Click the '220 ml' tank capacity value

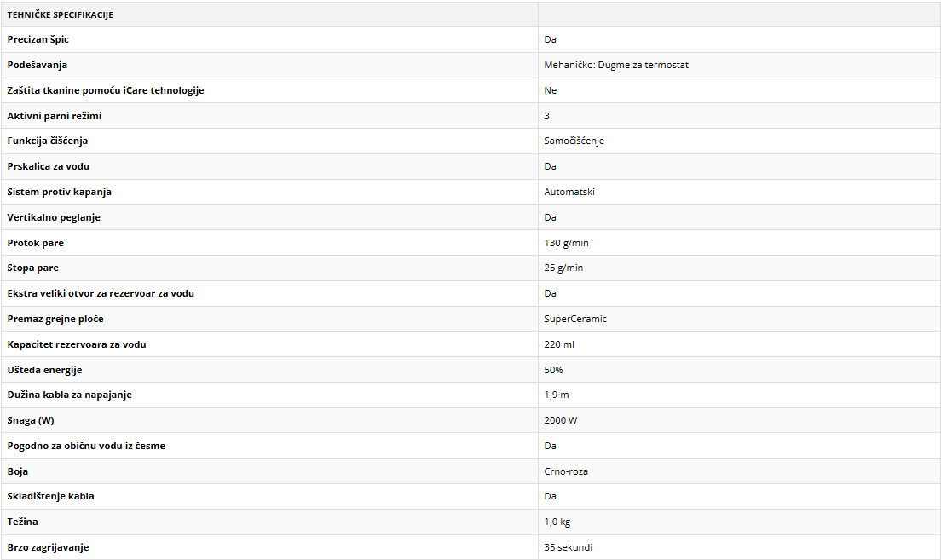pos(559,344)
